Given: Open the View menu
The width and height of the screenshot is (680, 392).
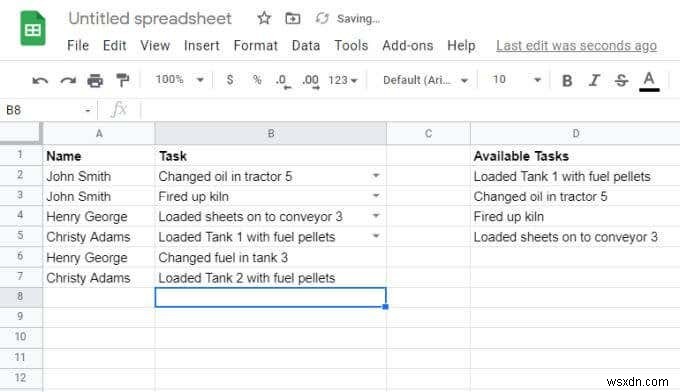Looking at the screenshot, I should click(155, 46).
